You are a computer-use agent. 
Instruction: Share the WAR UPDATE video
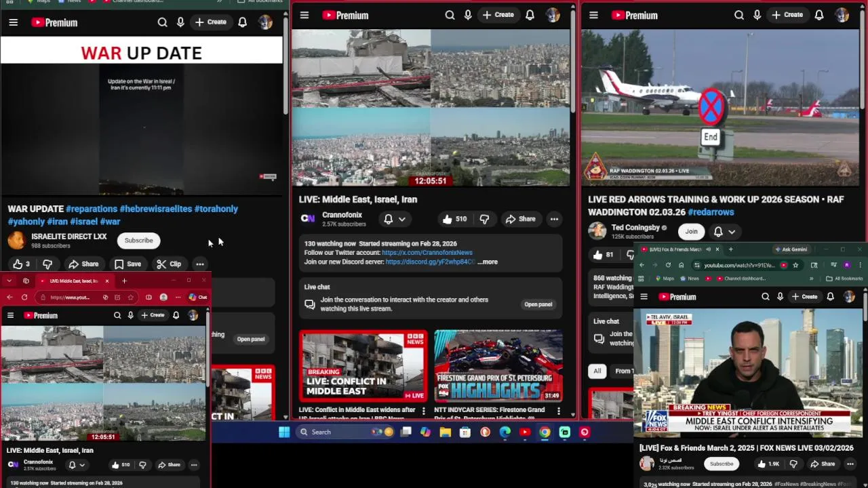pyautogui.click(x=83, y=264)
